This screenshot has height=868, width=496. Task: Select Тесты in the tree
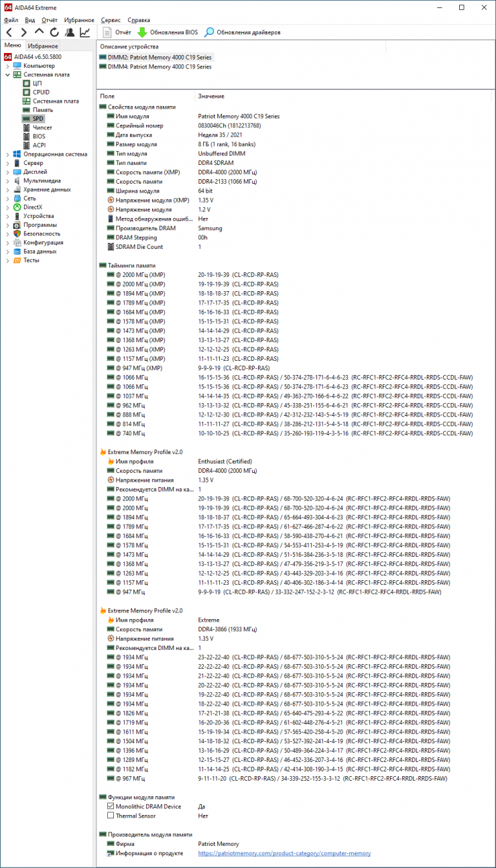coord(31,260)
